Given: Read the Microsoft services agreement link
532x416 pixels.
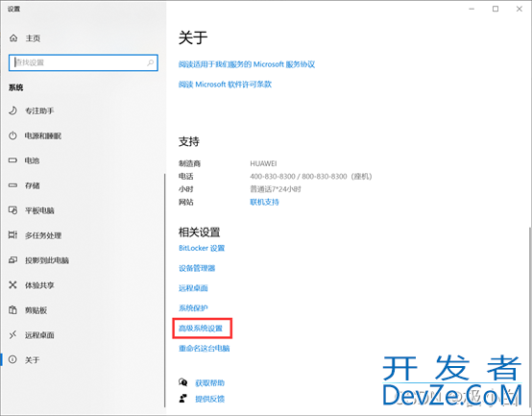Looking at the screenshot, I should point(247,64).
